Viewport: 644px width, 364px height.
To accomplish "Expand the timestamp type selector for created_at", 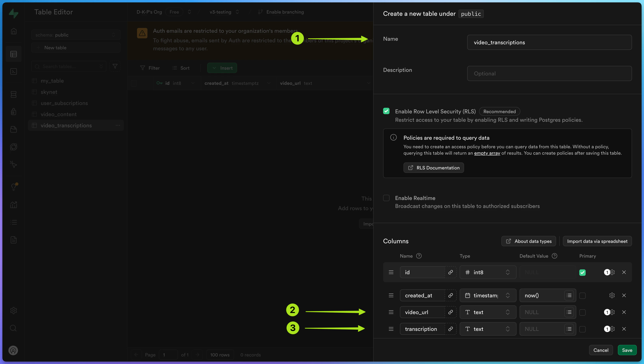I will (488, 295).
